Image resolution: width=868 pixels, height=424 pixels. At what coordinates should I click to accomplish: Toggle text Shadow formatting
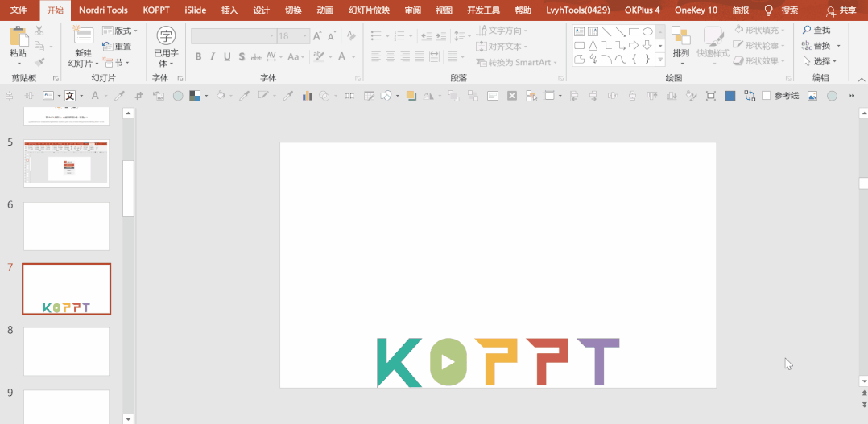click(x=242, y=56)
